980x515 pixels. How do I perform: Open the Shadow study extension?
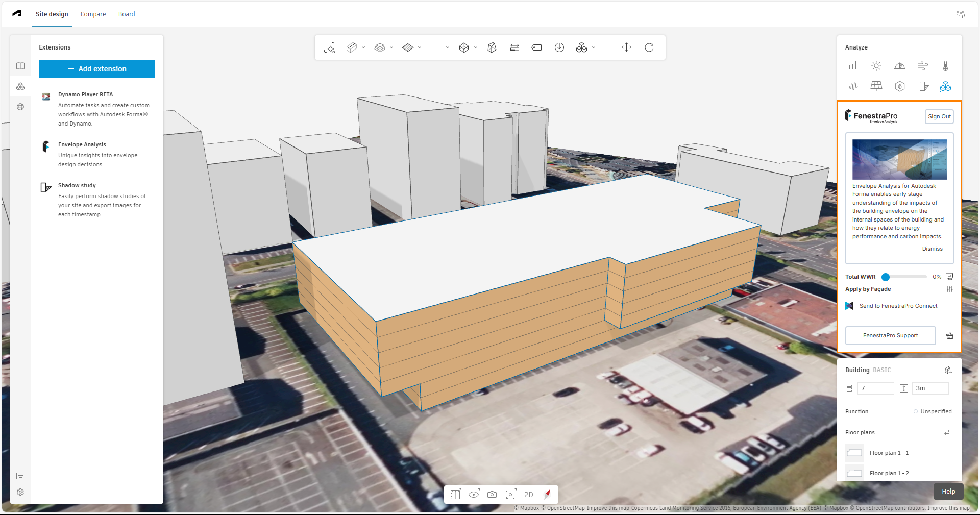[97, 200]
